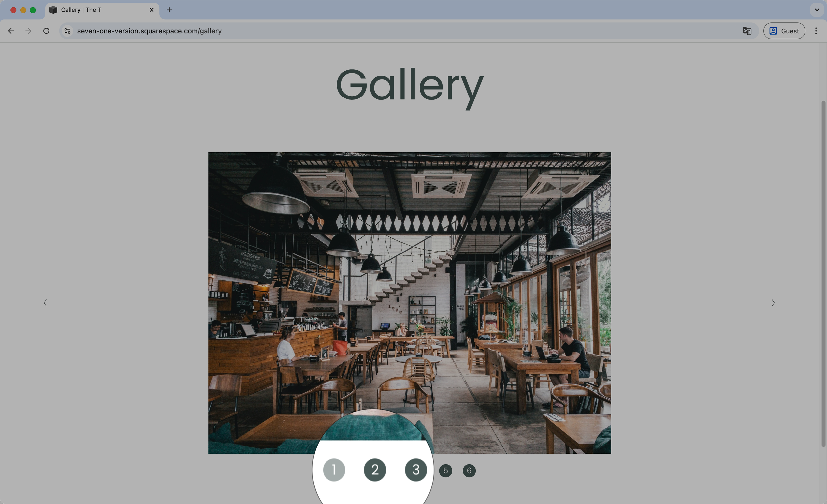This screenshot has height=504, width=827.
Task: Show previous gallery image with left chevron
Action: 45,303
